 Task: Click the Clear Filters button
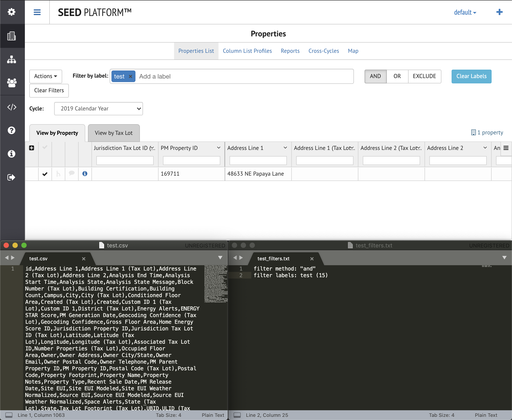(x=49, y=90)
